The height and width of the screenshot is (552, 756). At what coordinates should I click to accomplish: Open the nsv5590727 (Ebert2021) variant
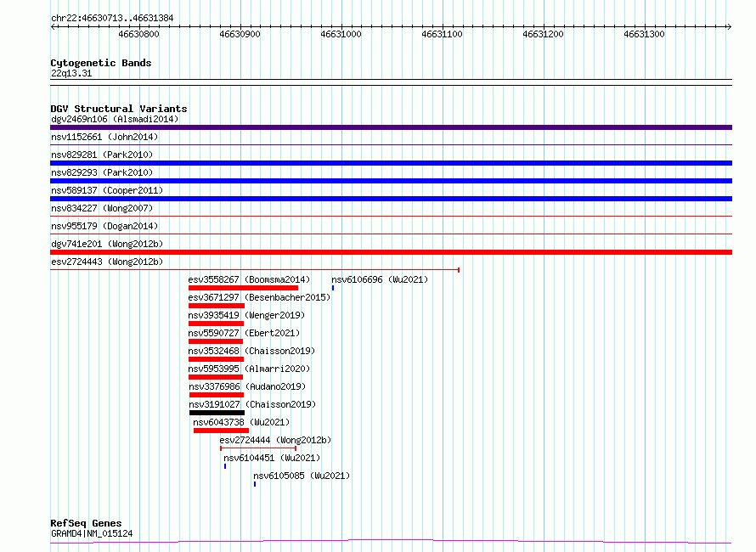(x=244, y=333)
